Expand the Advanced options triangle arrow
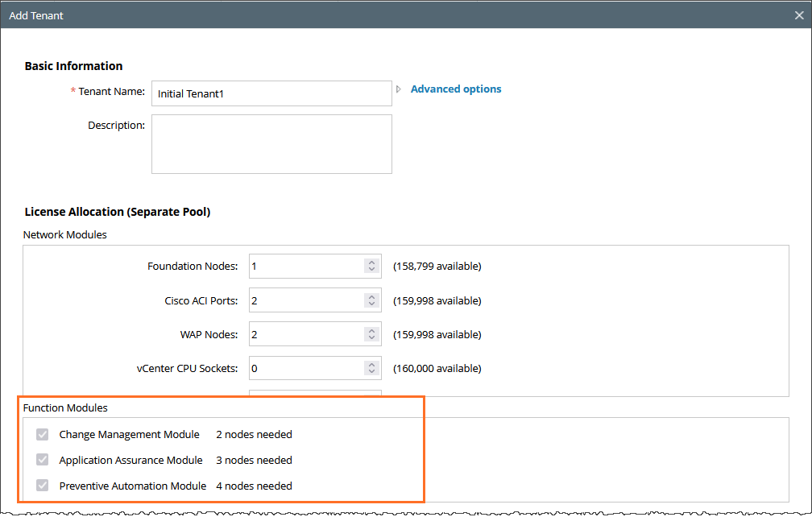This screenshot has height=517, width=812. click(x=399, y=89)
